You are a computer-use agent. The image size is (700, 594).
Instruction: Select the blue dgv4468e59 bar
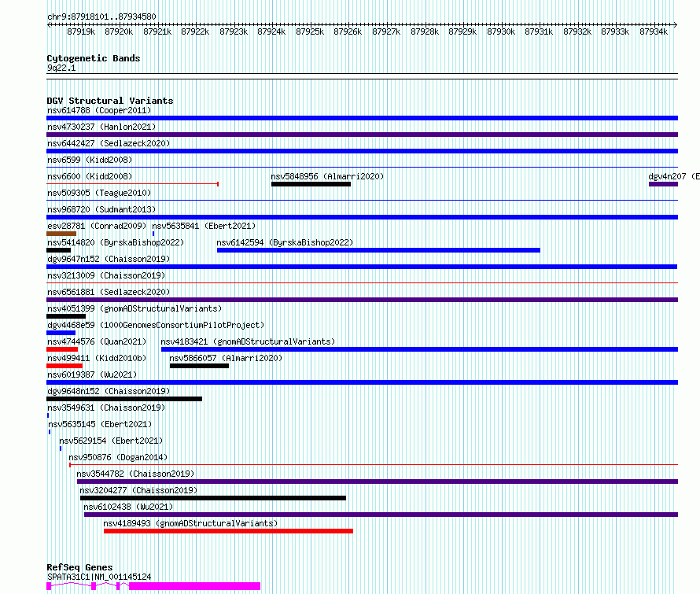[61, 333]
